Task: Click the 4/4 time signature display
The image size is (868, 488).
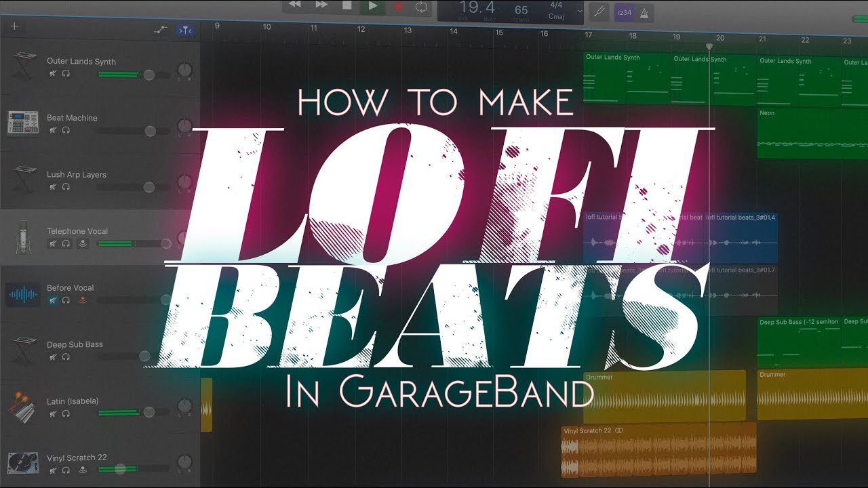Action: pyautogui.click(x=555, y=4)
